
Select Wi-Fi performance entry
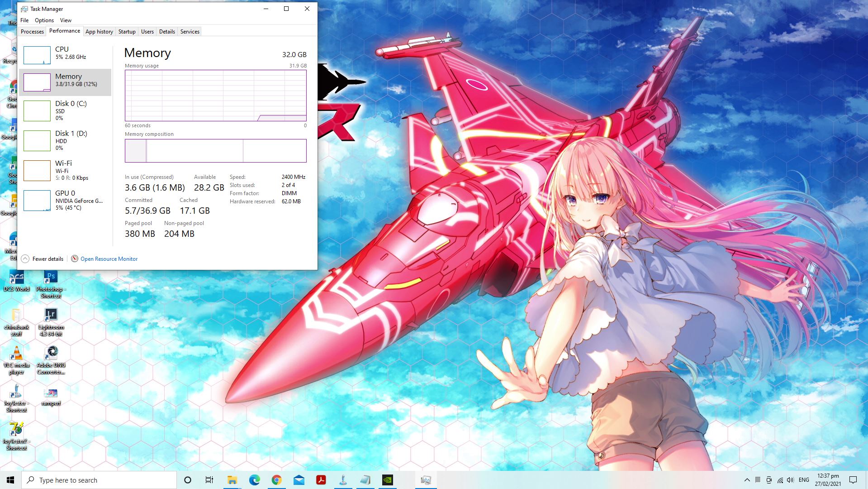[x=65, y=170]
